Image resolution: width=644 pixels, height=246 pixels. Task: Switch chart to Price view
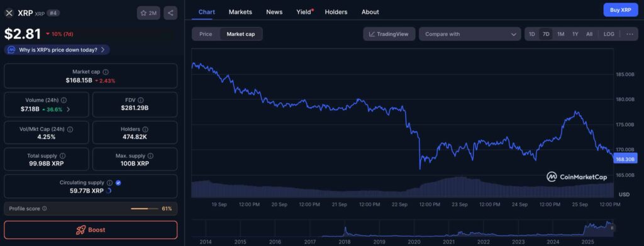point(206,34)
